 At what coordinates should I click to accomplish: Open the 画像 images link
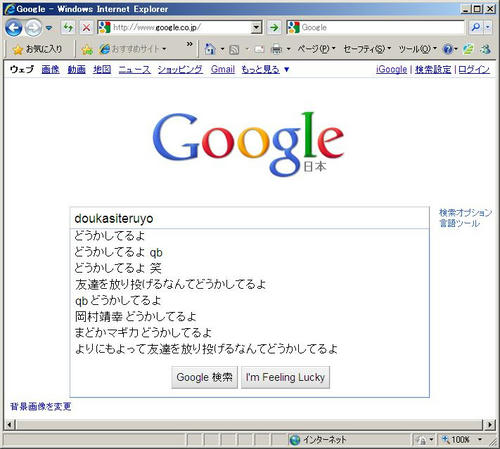click(51, 69)
